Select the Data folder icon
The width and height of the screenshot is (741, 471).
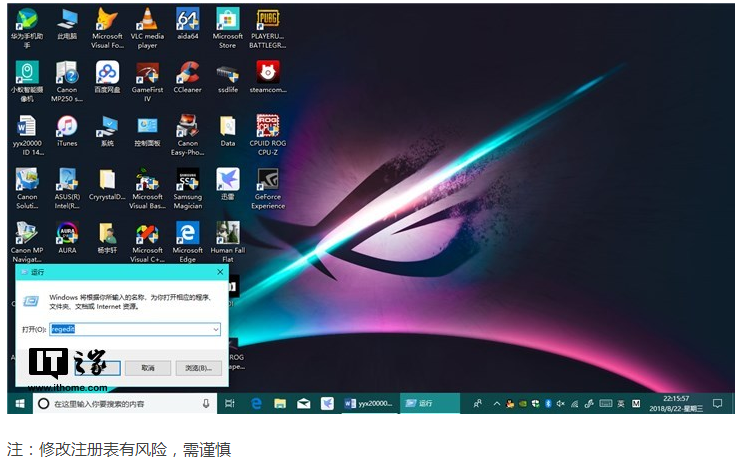(227, 131)
